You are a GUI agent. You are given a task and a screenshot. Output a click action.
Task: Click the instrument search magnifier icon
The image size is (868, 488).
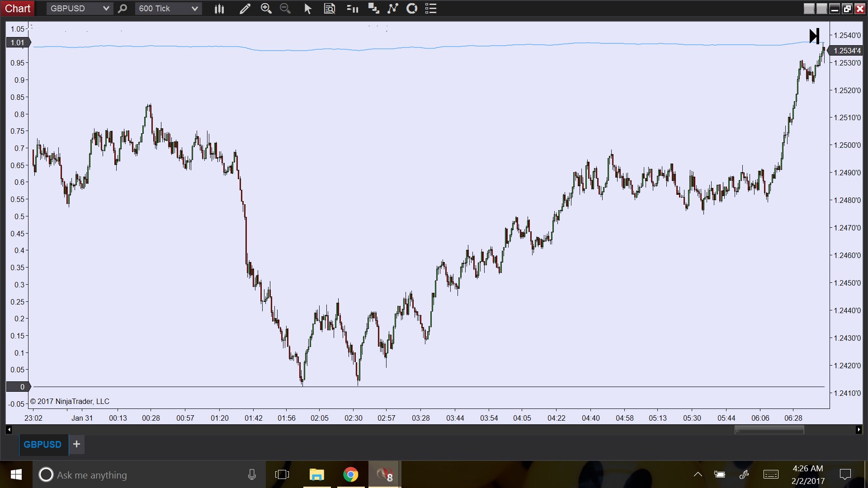[x=123, y=9]
